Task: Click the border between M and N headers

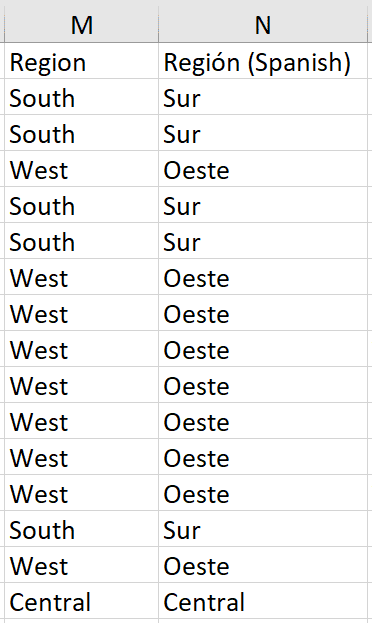Action: [x=159, y=25]
